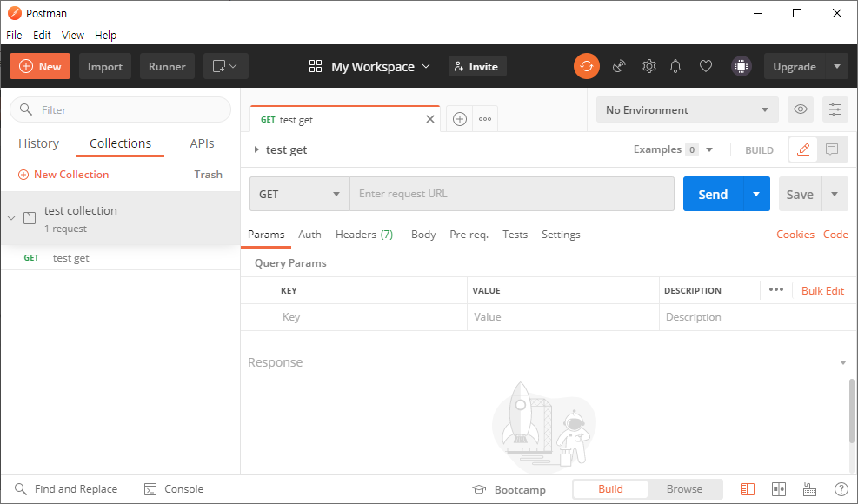Select the edit pencil build mode icon
This screenshot has height=504, width=858.
pos(803,149)
